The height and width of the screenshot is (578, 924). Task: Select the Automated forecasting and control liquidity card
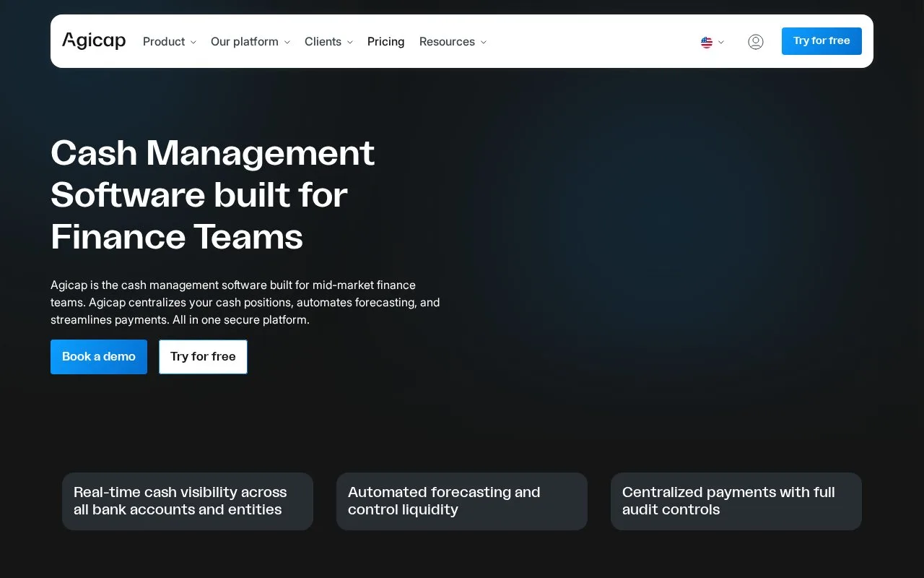pyautogui.click(x=462, y=501)
